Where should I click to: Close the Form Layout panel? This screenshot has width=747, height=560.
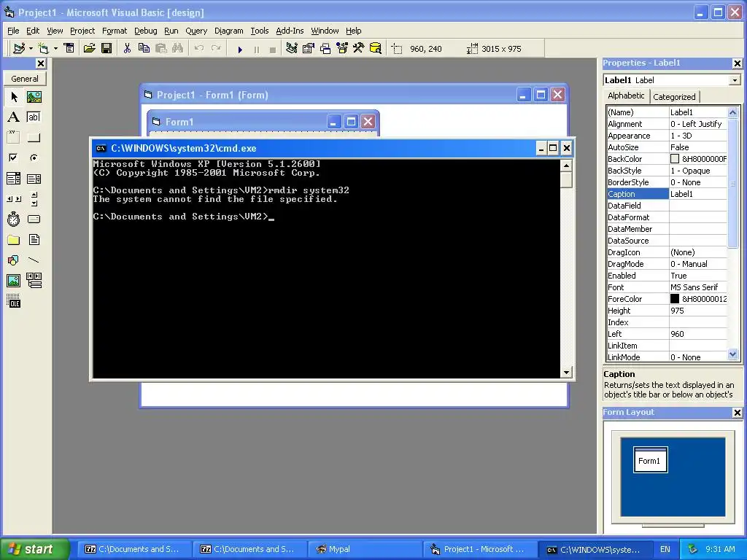click(737, 413)
